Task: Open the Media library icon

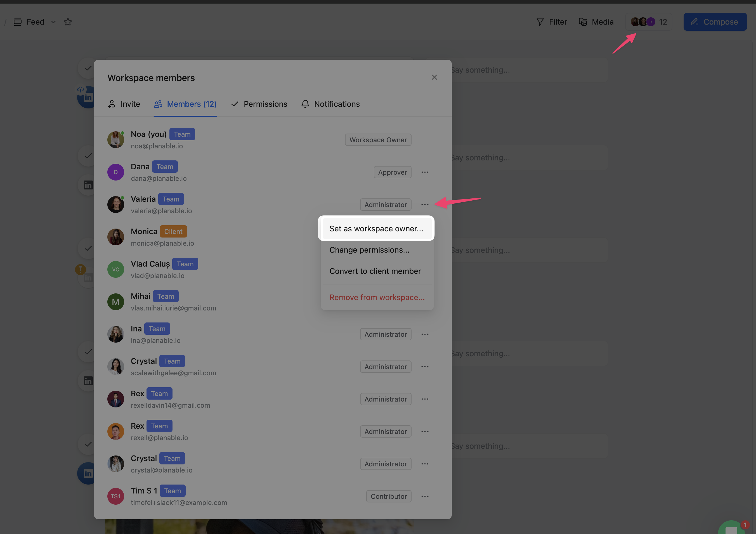Action: coord(583,22)
